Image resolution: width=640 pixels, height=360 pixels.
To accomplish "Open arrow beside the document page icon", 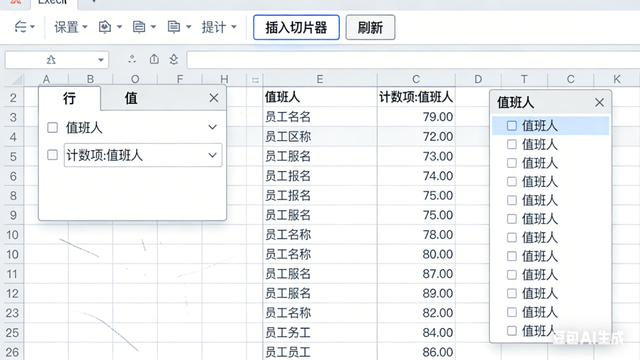I will pos(153,27).
